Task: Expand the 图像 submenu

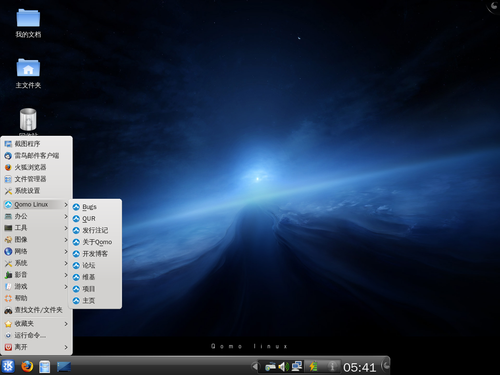Action: point(36,240)
